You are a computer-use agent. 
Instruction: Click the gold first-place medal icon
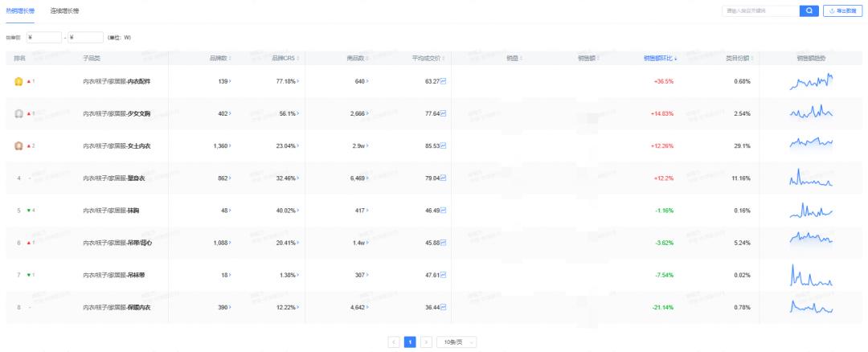pos(18,81)
